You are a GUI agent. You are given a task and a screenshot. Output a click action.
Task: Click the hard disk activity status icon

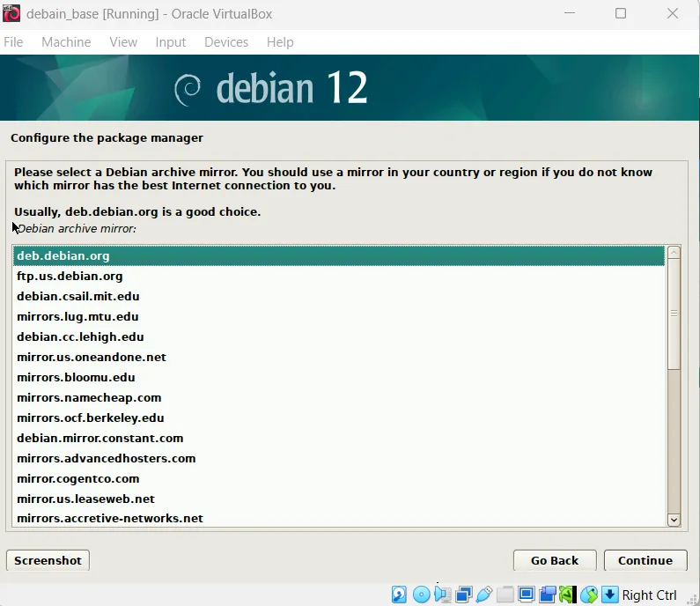tap(399, 595)
